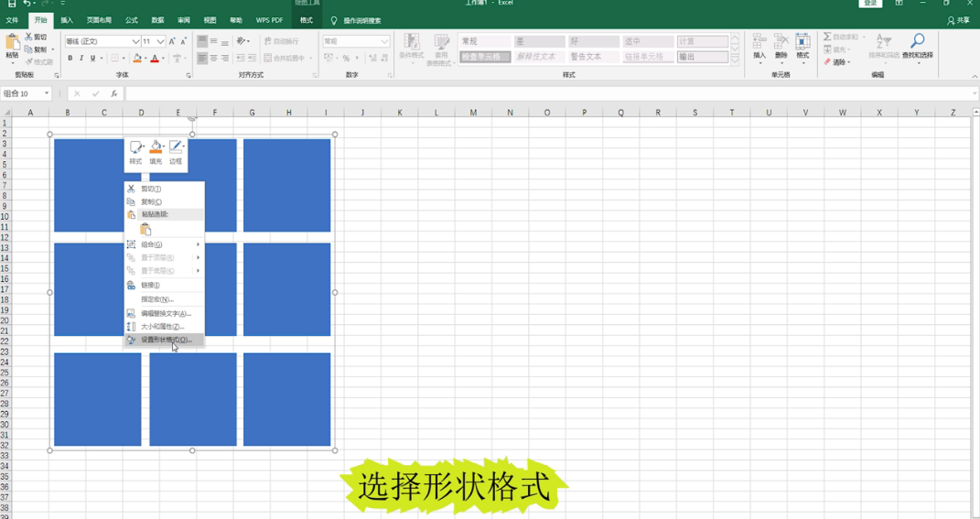Switch to the Data (数据) tab
The width and height of the screenshot is (980, 519).
point(157,20)
